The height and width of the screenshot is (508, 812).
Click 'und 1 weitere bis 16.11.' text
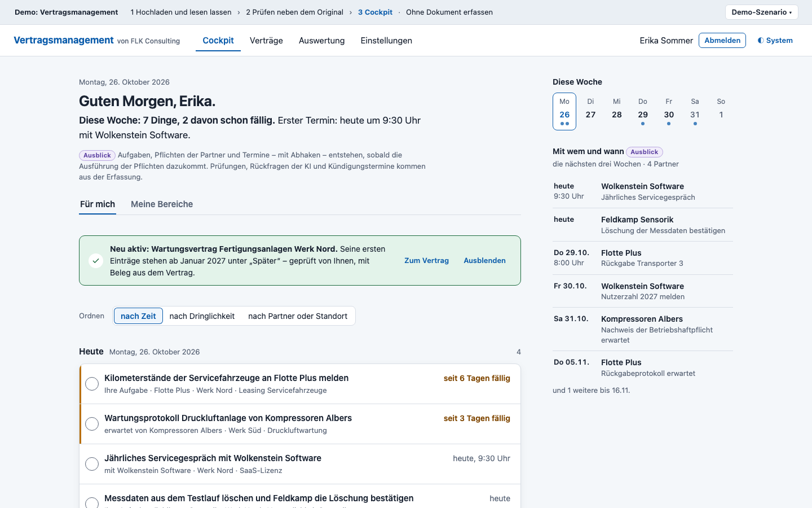[x=592, y=391]
